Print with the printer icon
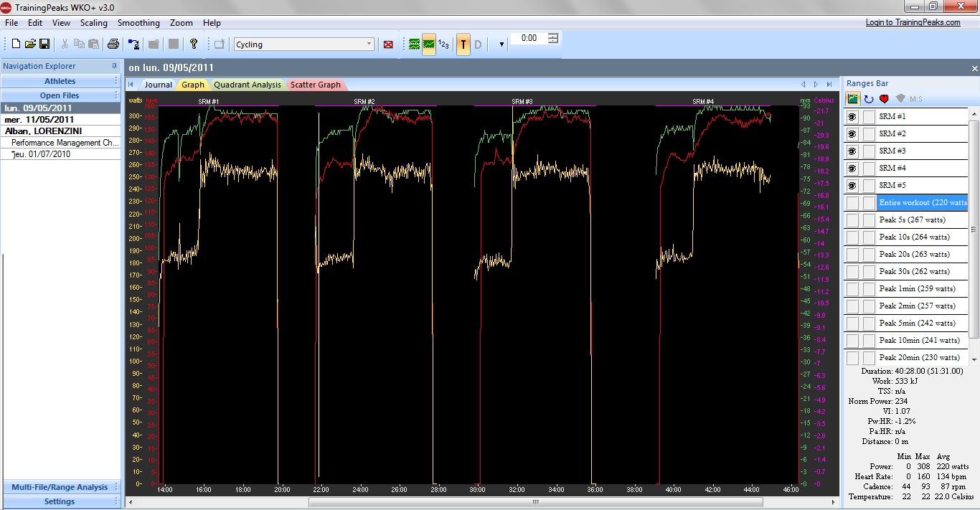Image resolution: width=980 pixels, height=510 pixels. (x=113, y=44)
